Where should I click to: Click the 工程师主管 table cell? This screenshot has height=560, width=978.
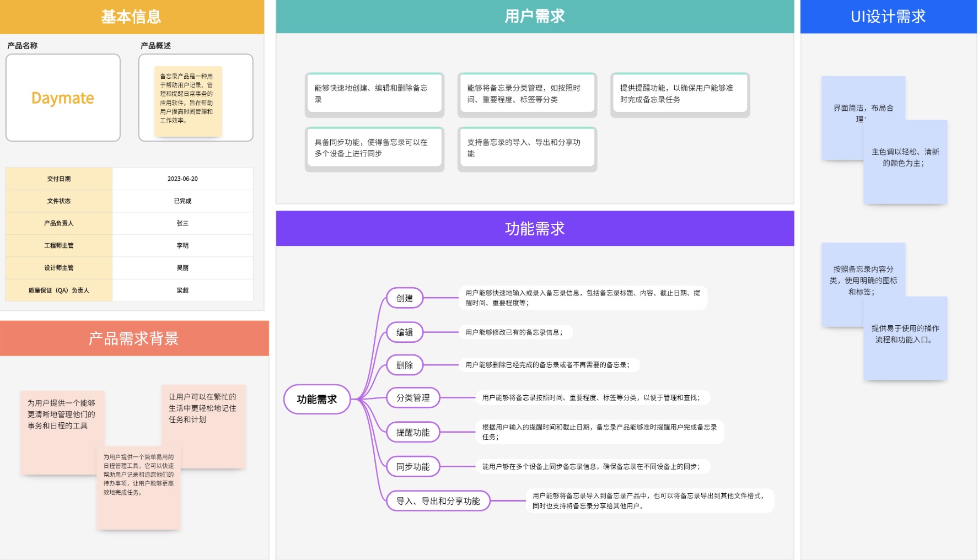point(59,246)
